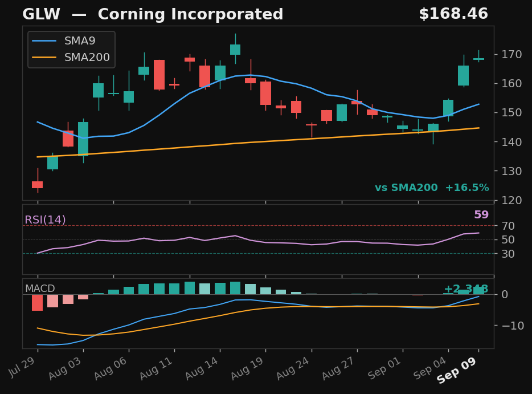Click the RSI 70 axis label
Screen dimensions: 532x394
click(508, 226)
